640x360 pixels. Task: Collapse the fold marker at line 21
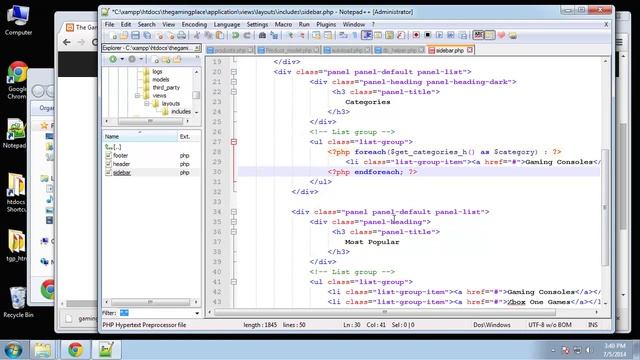[x=234, y=82]
